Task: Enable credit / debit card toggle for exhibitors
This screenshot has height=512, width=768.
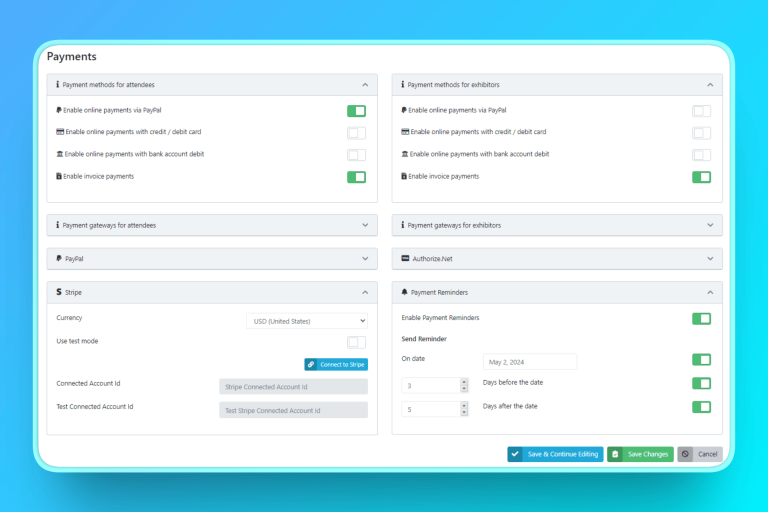Action: [701, 133]
